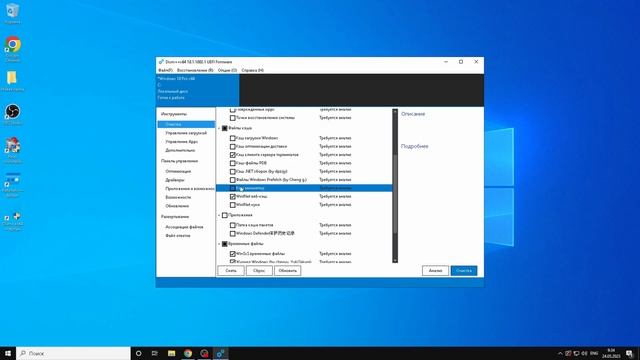Toggle Папка кэша пакетов checkbox
640x360 pixels.
pyautogui.click(x=233, y=225)
